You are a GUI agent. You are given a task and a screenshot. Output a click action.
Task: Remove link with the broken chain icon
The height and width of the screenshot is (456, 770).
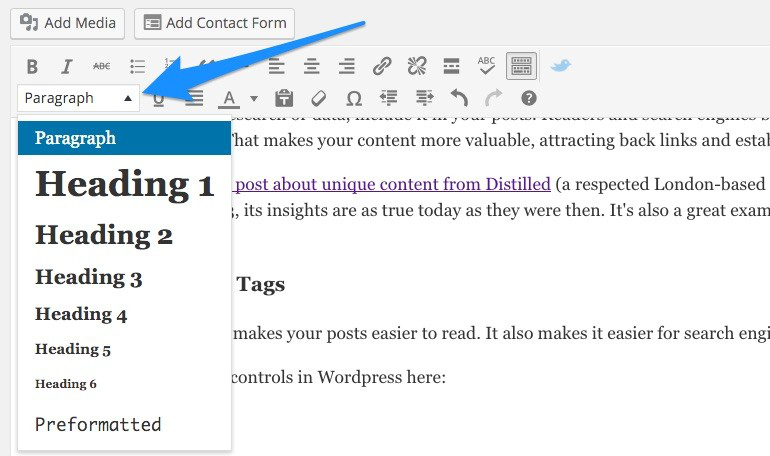[416, 67]
